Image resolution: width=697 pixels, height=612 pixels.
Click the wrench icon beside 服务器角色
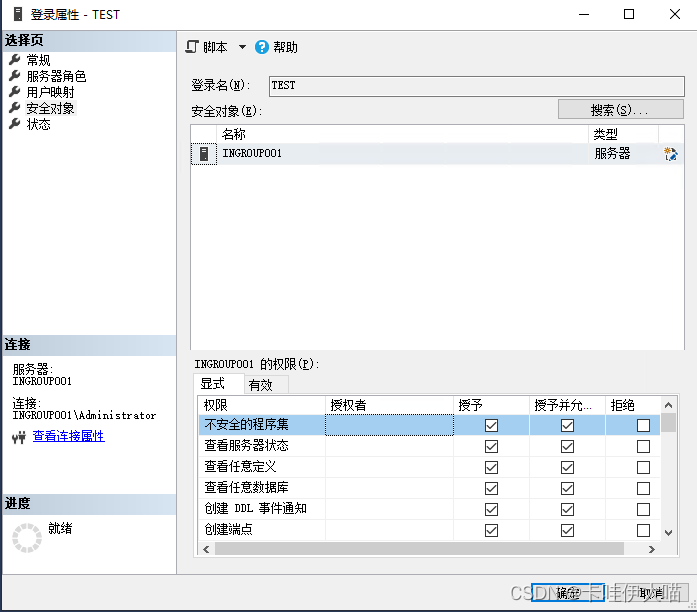[x=15, y=76]
